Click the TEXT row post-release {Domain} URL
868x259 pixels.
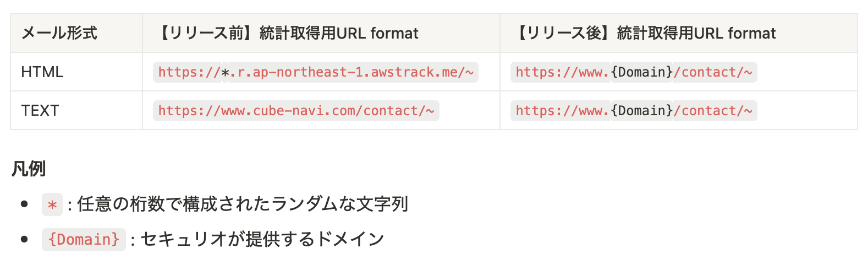634,111
